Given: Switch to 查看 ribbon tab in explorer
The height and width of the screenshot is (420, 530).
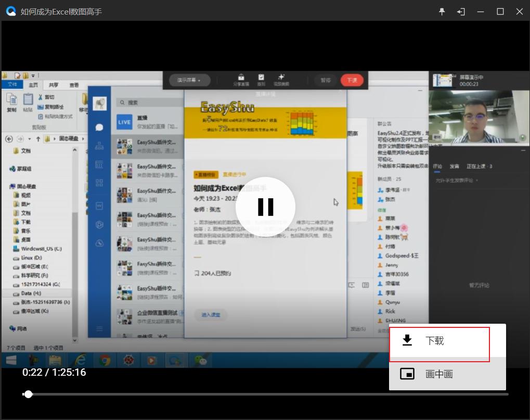Looking at the screenshot, I should click(74, 85).
